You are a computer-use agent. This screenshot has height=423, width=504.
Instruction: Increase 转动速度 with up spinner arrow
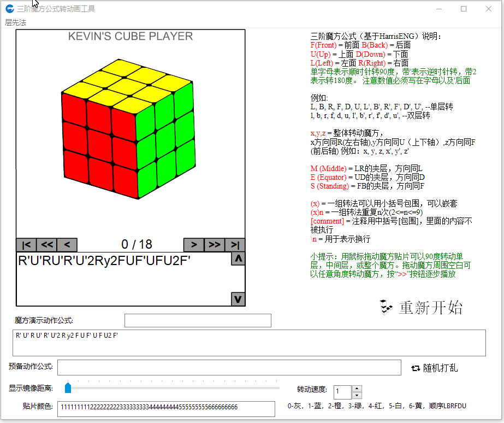point(357,389)
